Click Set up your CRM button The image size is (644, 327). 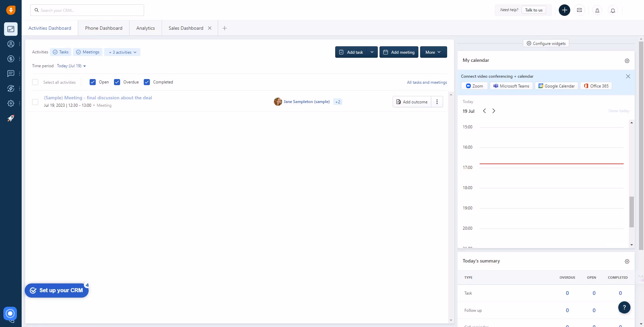click(x=57, y=291)
